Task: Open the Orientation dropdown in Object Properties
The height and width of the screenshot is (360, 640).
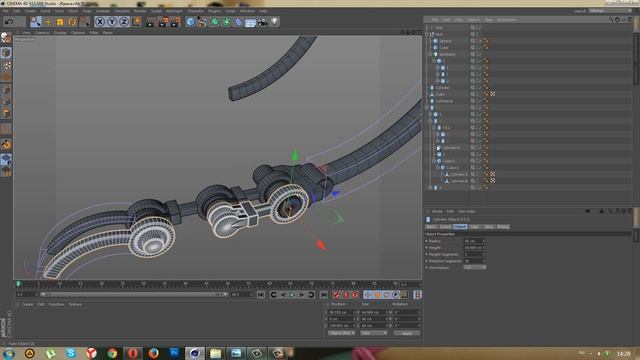Action: pos(475,267)
